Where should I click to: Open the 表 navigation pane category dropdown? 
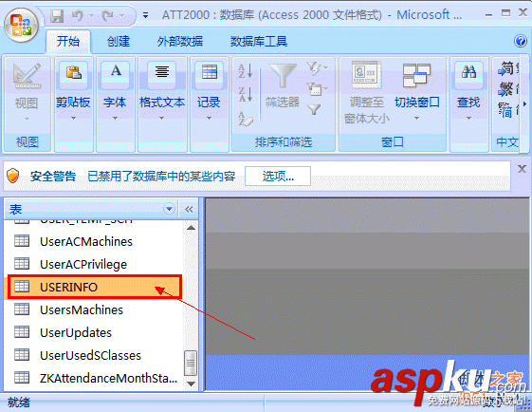[169, 209]
